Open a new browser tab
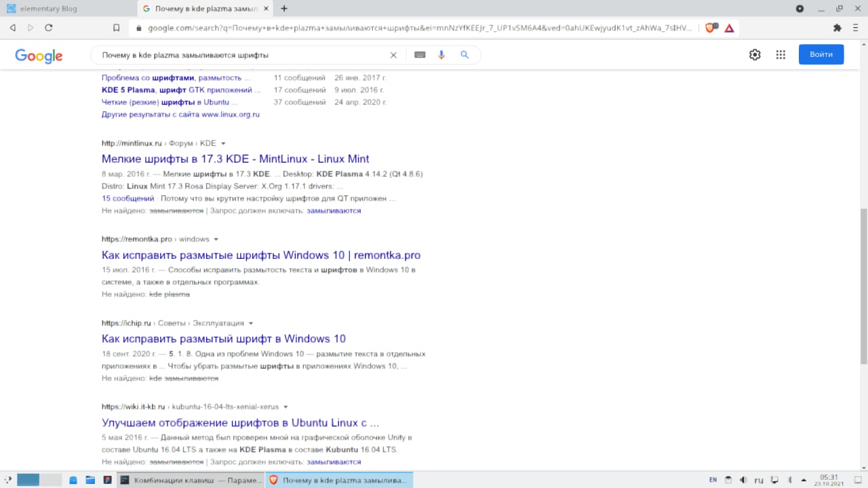 [x=284, y=9]
